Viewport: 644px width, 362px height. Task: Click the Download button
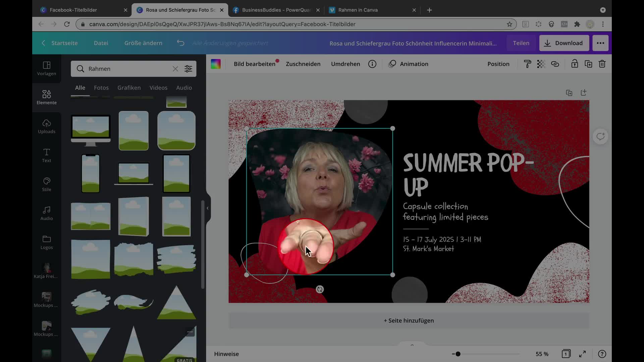coord(564,43)
